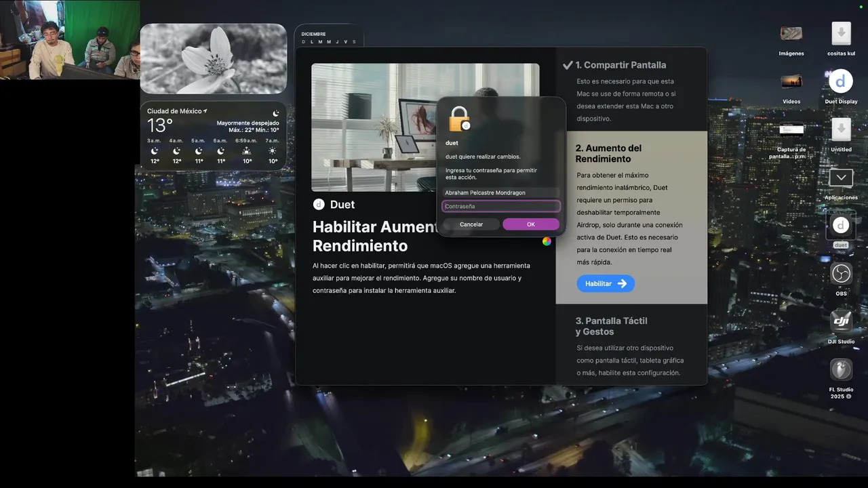
Task: Select step 1. Compartir Pantalla
Action: [620, 65]
